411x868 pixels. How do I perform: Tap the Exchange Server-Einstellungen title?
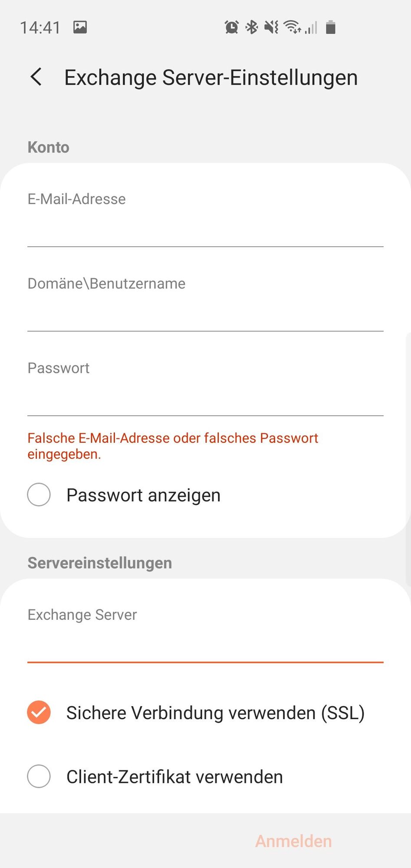[x=211, y=78]
